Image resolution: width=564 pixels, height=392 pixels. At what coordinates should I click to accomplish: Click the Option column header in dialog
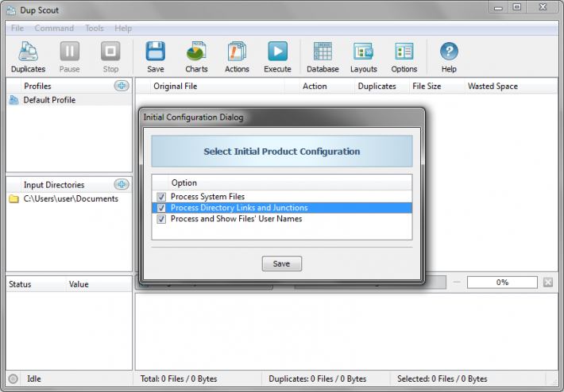coord(290,183)
